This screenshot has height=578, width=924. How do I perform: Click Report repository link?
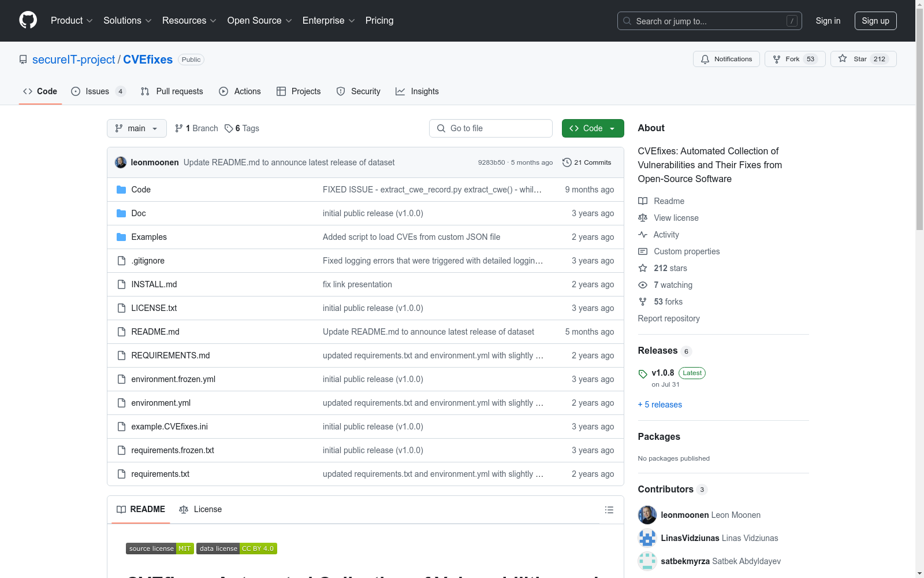point(669,318)
